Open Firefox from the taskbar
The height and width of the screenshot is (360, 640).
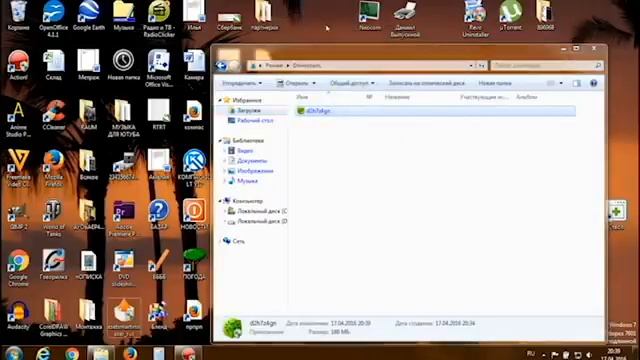pos(130,353)
